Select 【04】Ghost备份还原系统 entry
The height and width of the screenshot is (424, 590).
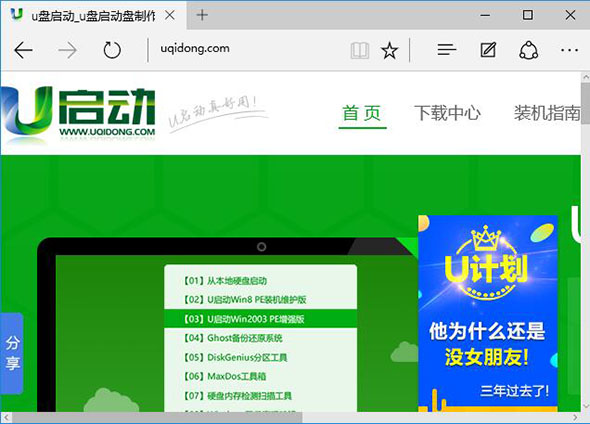260,338
